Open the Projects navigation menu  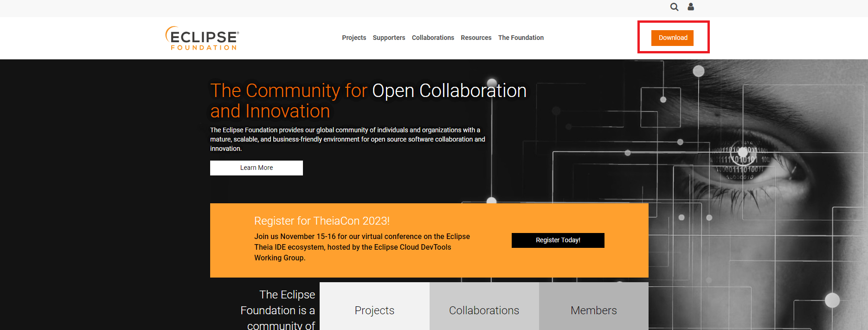354,38
